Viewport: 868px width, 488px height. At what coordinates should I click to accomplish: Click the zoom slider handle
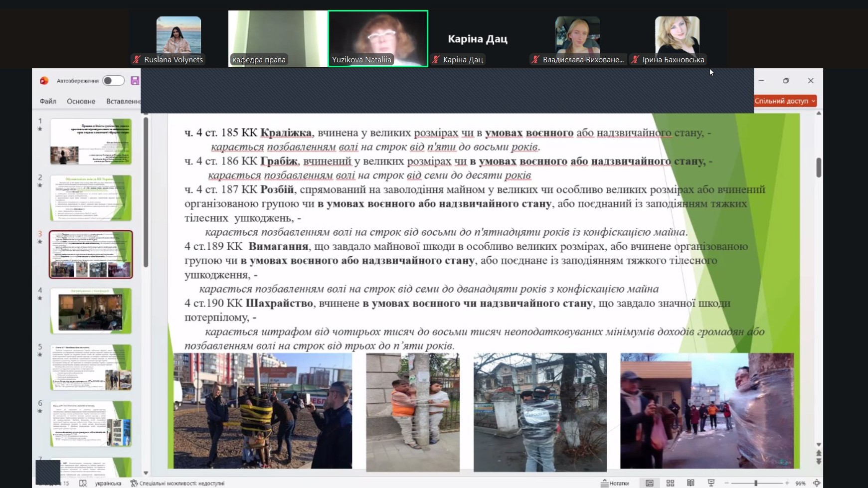756,483
